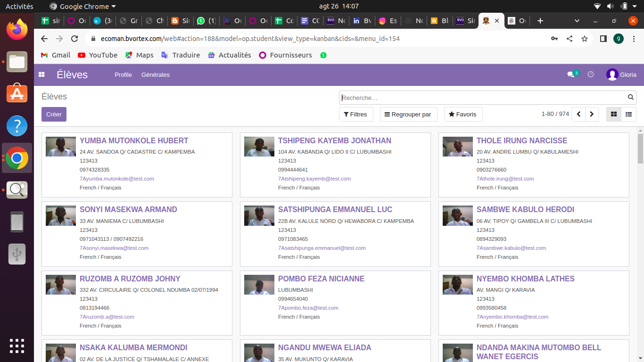This screenshot has height=362, width=644.
Task: Click the search magnifier icon
Action: (631, 98)
